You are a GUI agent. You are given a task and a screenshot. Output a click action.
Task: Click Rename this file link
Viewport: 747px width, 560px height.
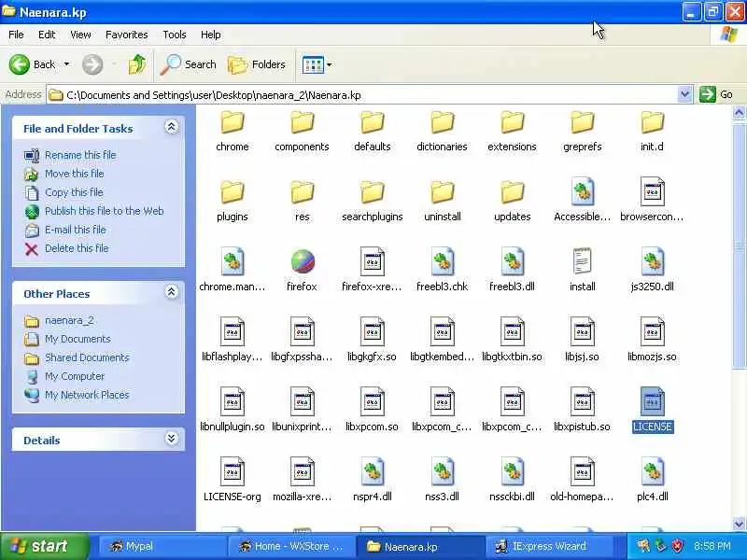pos(80,155)
